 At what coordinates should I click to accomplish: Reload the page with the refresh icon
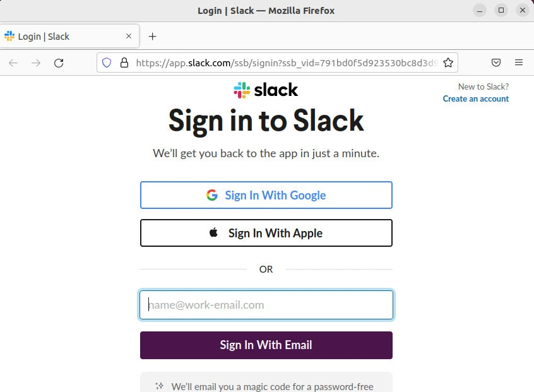tap(59, 62)
